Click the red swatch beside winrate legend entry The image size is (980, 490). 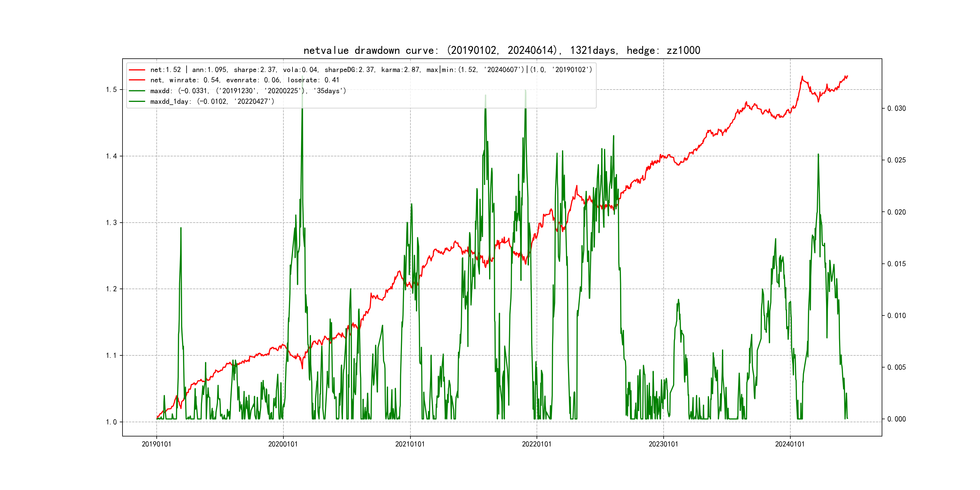click(x=137, y=80)
